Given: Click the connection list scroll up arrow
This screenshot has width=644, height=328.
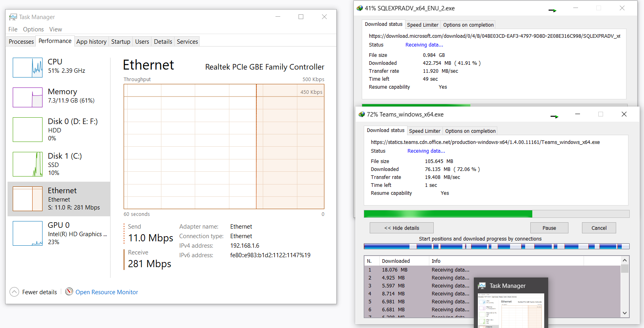Looking at the screenshot, I should coord(625,260).
